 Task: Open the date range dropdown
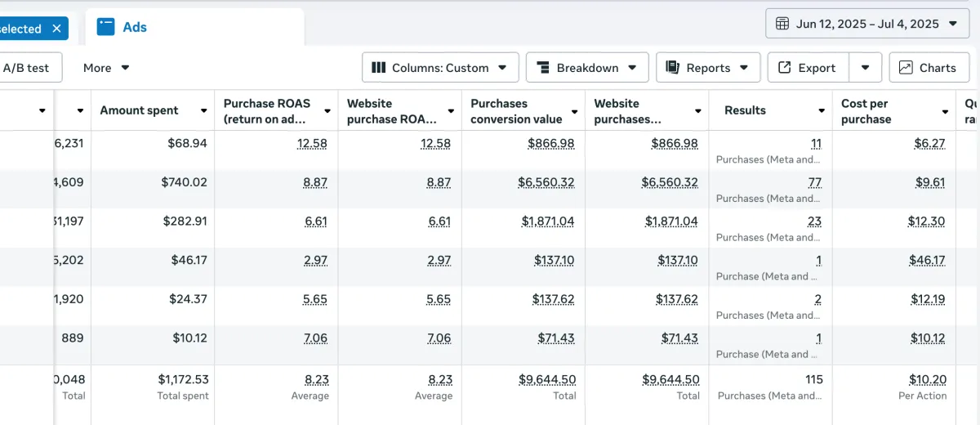click(x=866, y=24)
